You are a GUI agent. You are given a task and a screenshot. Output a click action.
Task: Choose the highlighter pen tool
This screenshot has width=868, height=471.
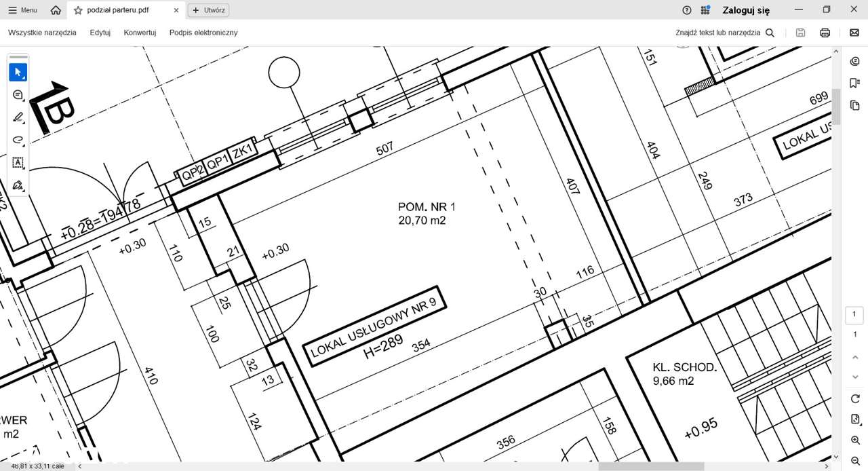tap(18, 117)
